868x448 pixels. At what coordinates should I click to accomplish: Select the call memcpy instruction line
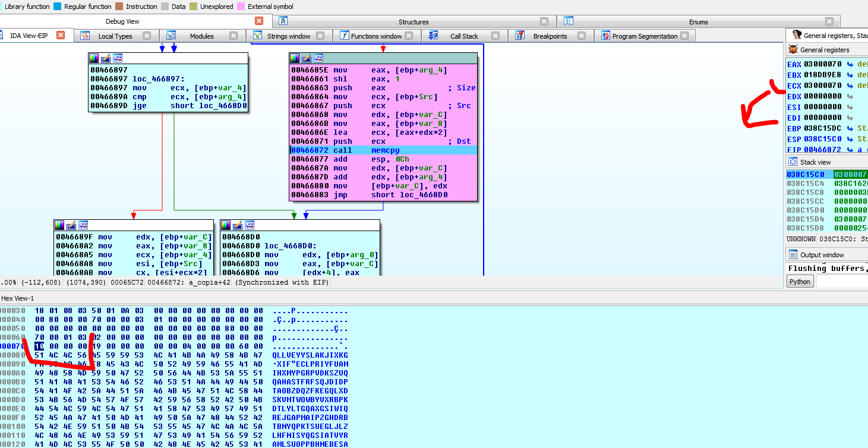[x=383, y=150]
